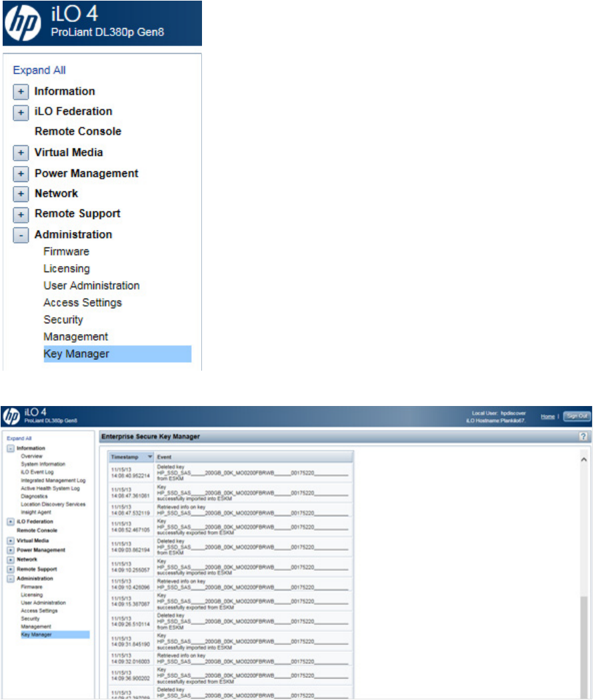Image resolution: width=594 pixels, height=700 pixels.
Task: Open the help question-mark icon on Key Manager header
Action: (x=583, y=437)
